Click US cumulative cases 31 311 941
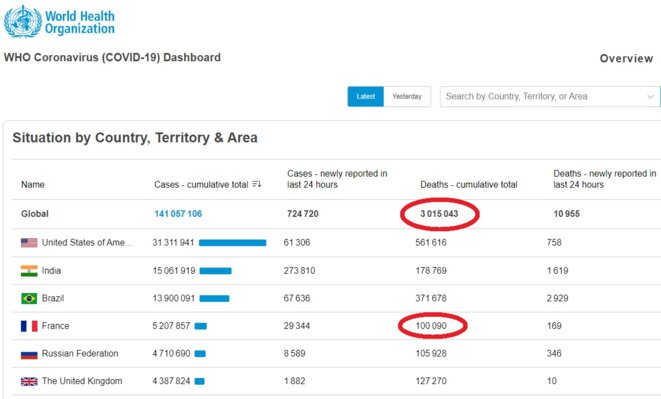 coord(173,243)
